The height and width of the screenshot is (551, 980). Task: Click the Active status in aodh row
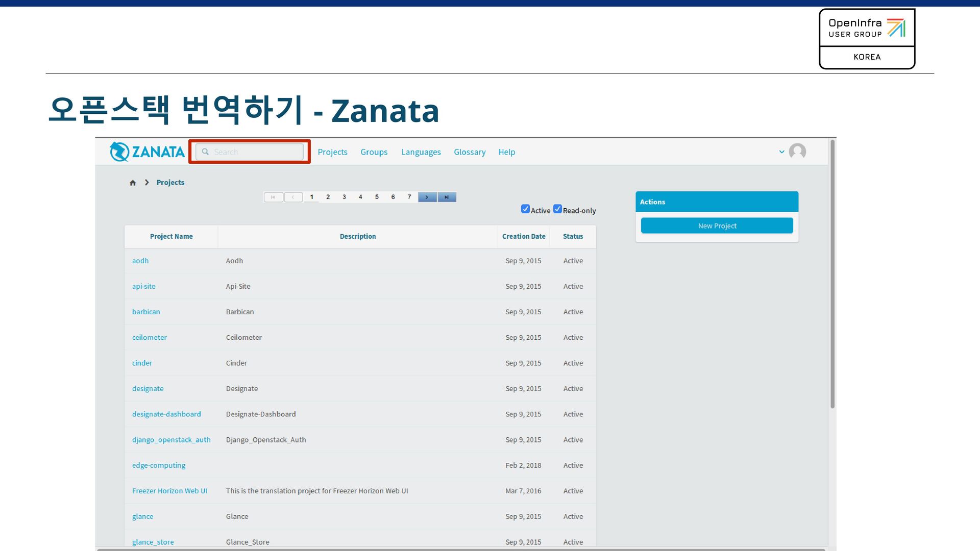[573, 261]
